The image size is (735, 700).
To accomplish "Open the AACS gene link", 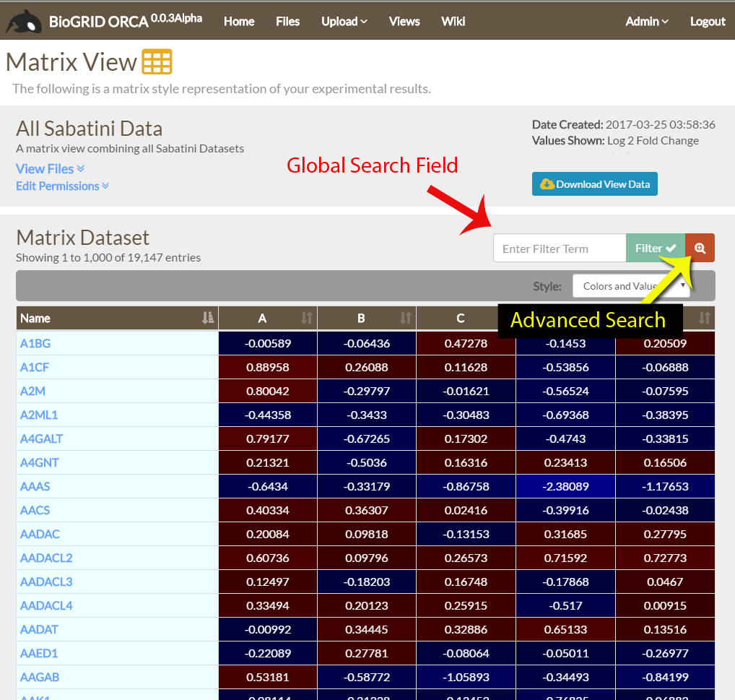I will click(35, 510).
